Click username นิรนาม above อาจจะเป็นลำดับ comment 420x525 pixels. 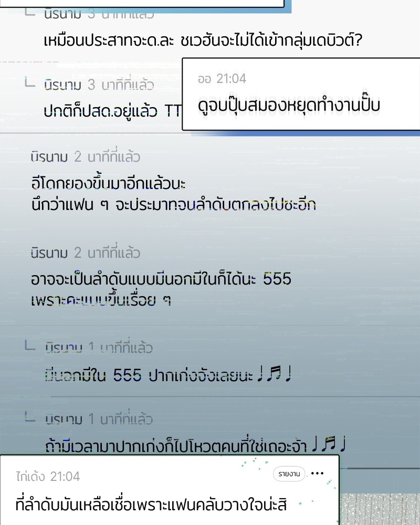pyautogui.click(x=49, y=253)
